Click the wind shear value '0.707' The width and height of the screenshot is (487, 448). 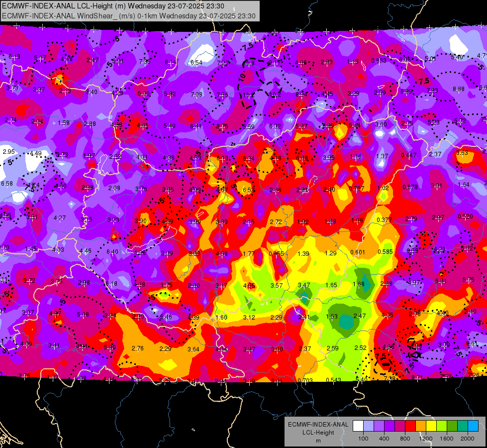pos(356,188)
